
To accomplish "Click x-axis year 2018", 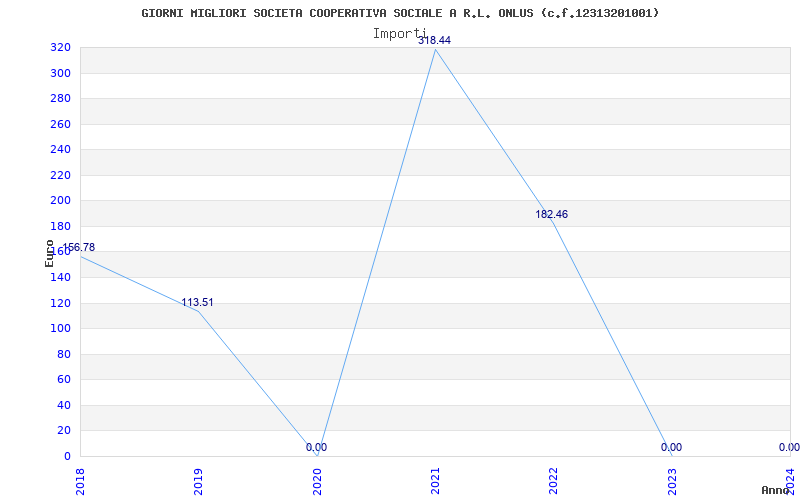I will 80,481.
